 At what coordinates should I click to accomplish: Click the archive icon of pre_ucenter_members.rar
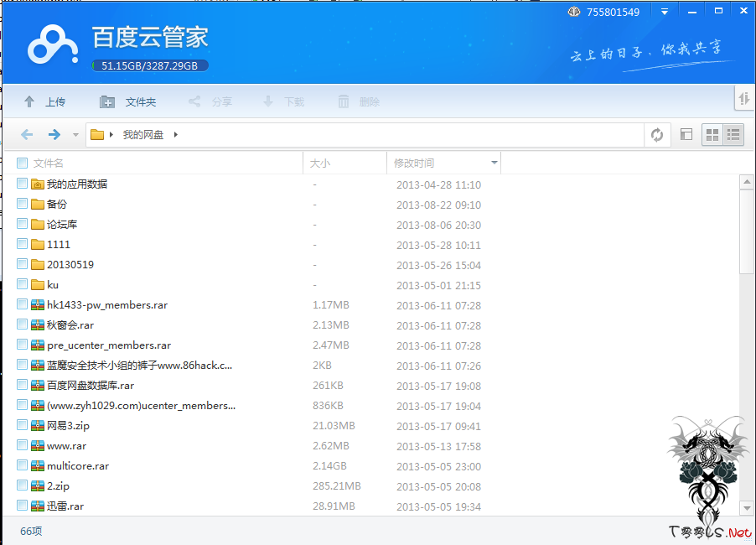click(38, 345)
